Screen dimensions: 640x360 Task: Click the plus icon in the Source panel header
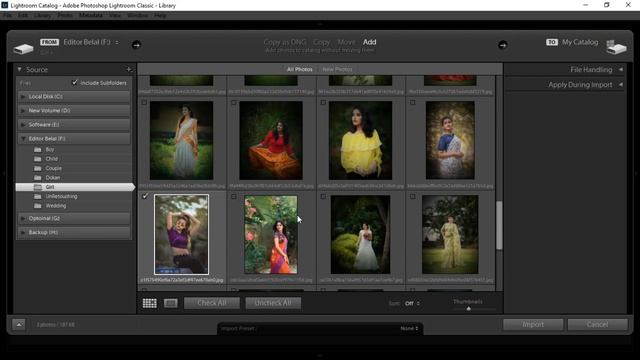click(x=129, y=69)
